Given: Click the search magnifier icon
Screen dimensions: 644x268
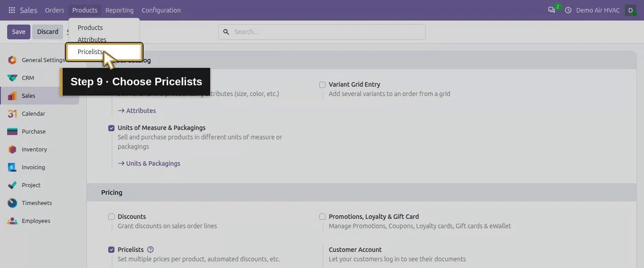Looking at the screenshot, I should (x=226, y=32).
